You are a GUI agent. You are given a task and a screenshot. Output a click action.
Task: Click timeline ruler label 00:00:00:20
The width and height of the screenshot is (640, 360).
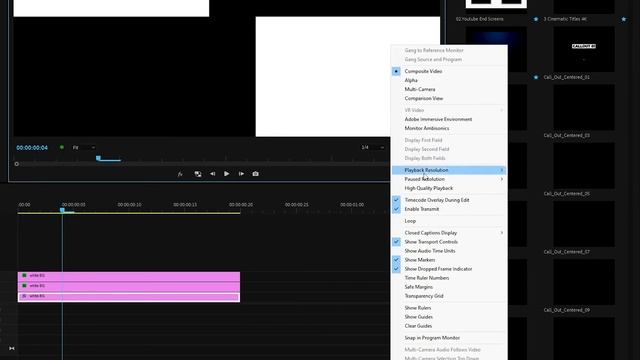[241, 205]
